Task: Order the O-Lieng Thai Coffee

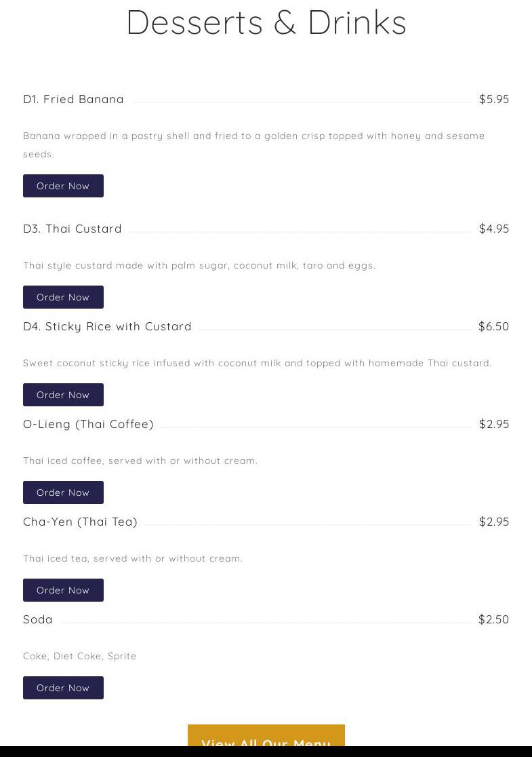Action: (x=63, y=492)
